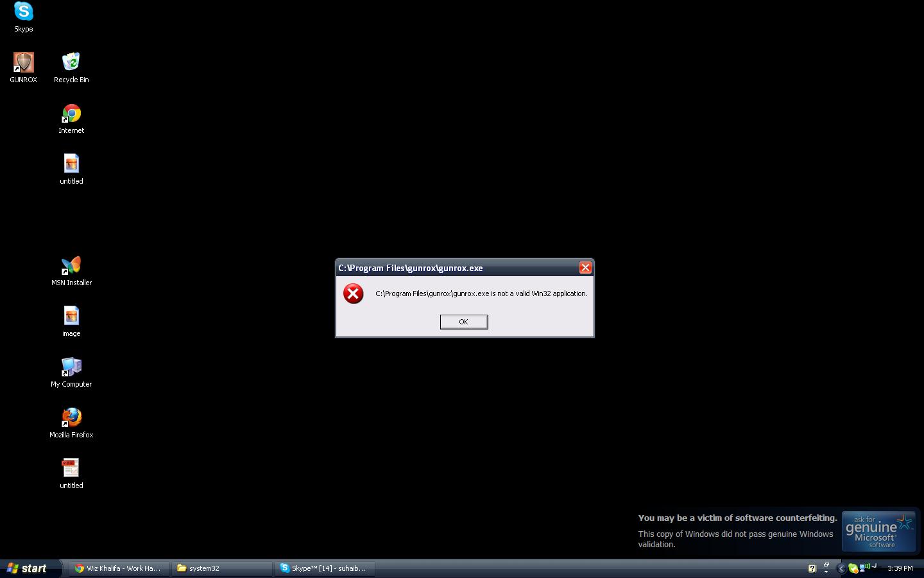Select the untitled image file below Internet
924x578 pixels.
(x=71, y=164)
